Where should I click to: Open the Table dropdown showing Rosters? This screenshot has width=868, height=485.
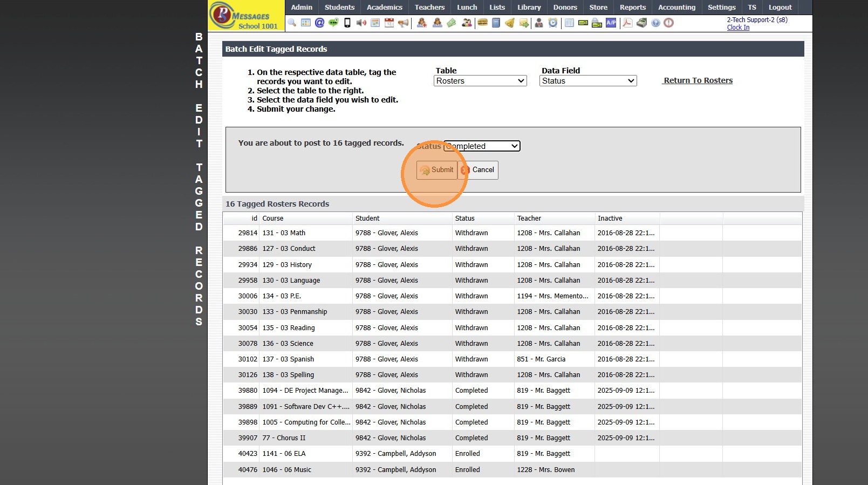[480, 81]
